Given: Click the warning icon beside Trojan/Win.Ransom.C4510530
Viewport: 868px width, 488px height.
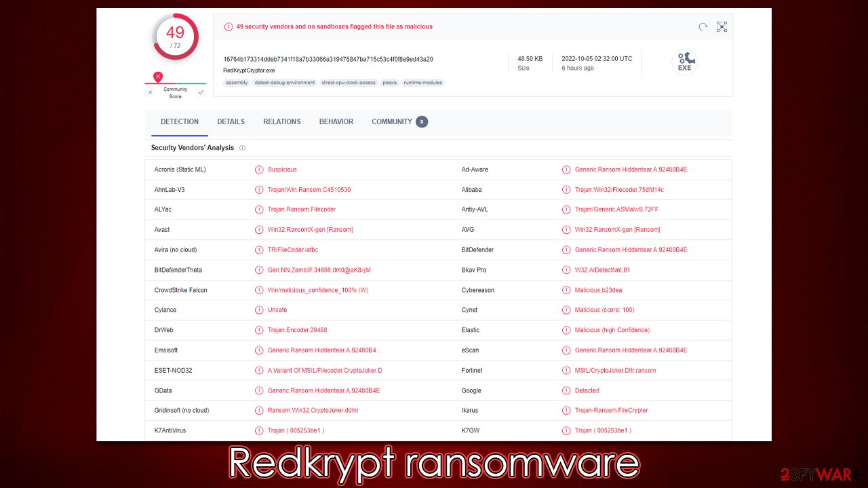Looking at the screenshot, I should click(259, 190).
